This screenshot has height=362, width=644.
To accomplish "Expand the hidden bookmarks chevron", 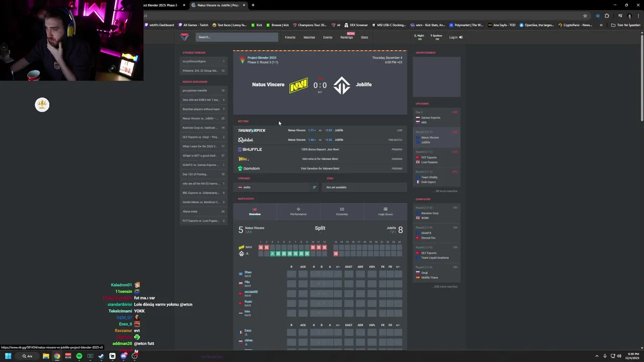I will [601, 25].
